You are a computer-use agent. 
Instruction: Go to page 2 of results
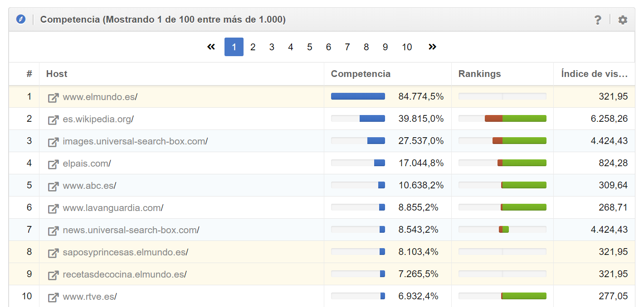tap(253, 47)
